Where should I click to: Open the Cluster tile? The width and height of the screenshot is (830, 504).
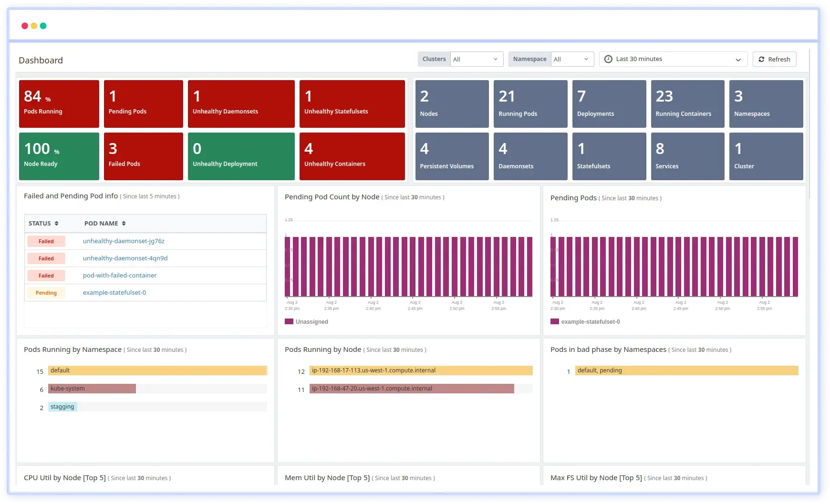point(766,156)
